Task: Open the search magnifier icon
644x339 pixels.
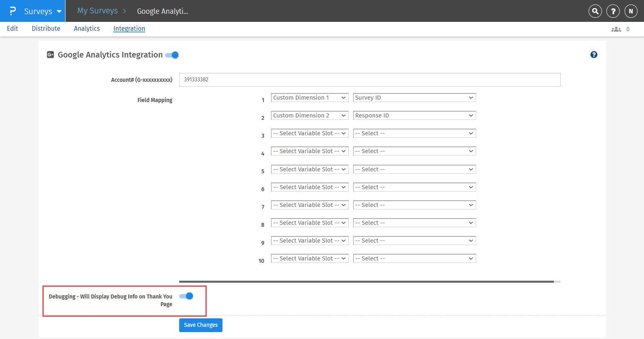Action: [x=595, y=11]
